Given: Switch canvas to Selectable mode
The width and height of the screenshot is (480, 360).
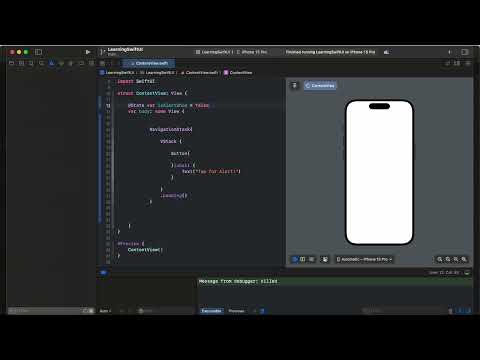Looking at the screenshot, I should coord(303,259).
